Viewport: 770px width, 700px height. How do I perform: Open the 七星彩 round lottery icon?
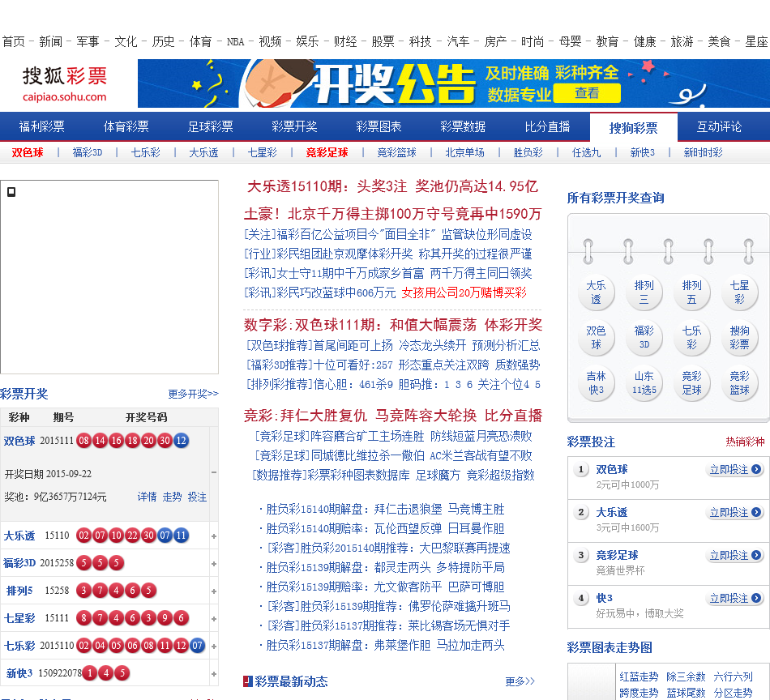tap(739, 292)
